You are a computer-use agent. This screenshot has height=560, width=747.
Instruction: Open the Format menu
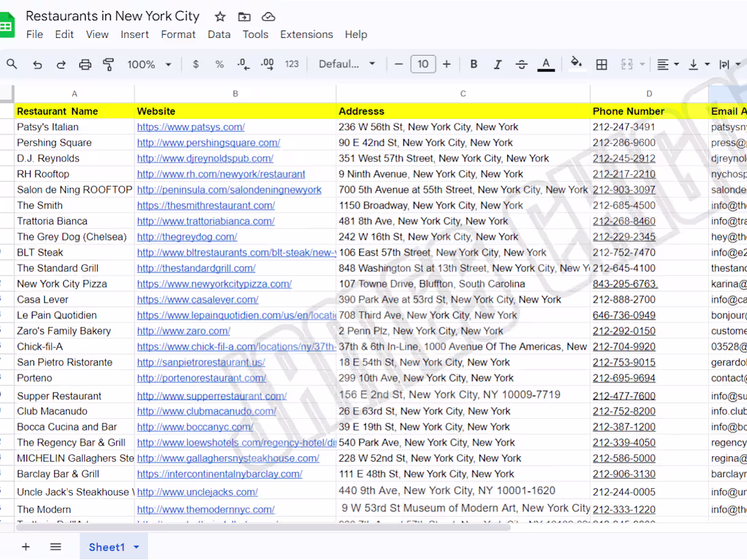[x=178, y=35]
